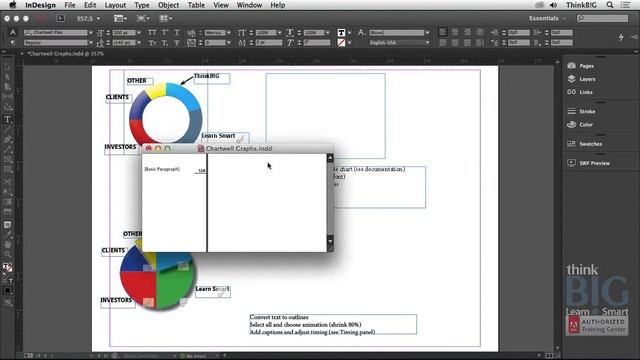Open the Window menu

(249, 5)
